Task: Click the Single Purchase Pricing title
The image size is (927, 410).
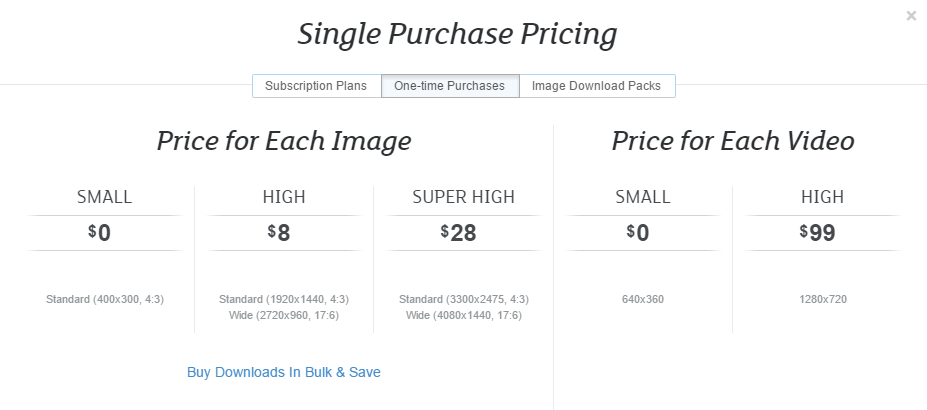Action: pyautogui.click(x=457, y=35)
